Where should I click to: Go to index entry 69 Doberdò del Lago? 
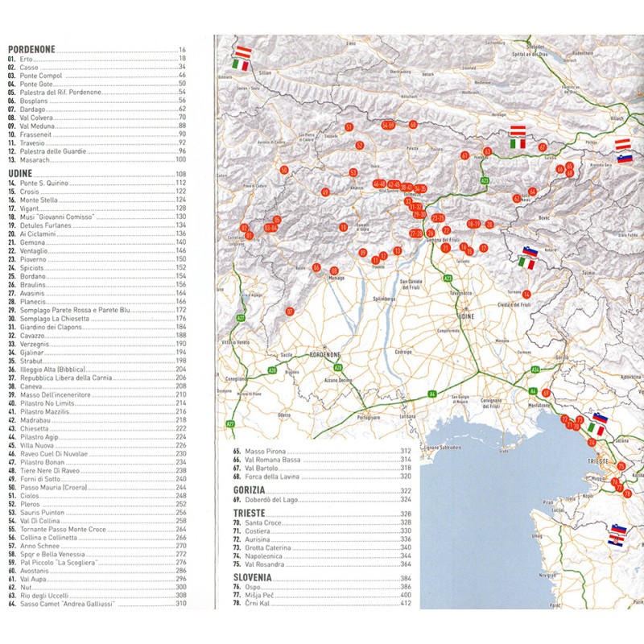coord(278,500)
